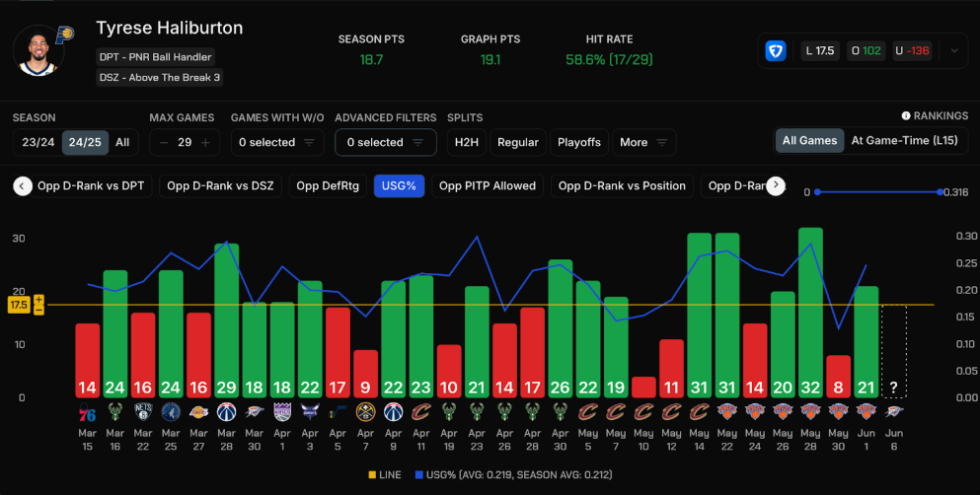
Task: Click the Thunder logo for Jun 6
Action: (894, 412)
